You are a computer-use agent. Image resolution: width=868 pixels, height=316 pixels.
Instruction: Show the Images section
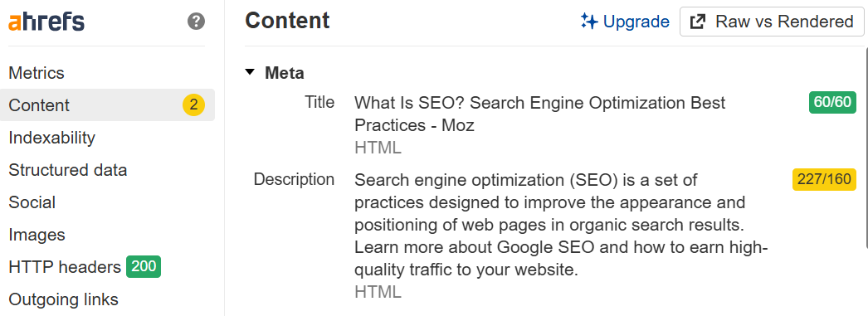coord(37,235)
